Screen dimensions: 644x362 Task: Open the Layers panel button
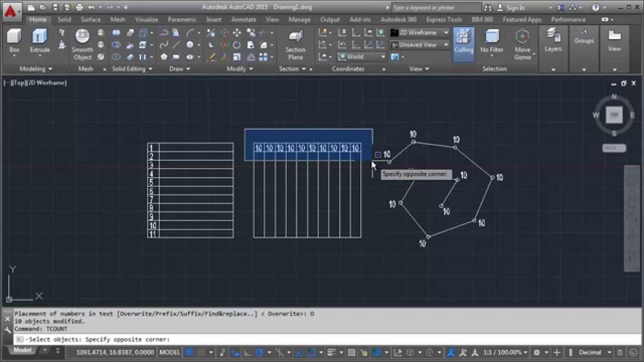pyautogui.click(x=553, y=40)
